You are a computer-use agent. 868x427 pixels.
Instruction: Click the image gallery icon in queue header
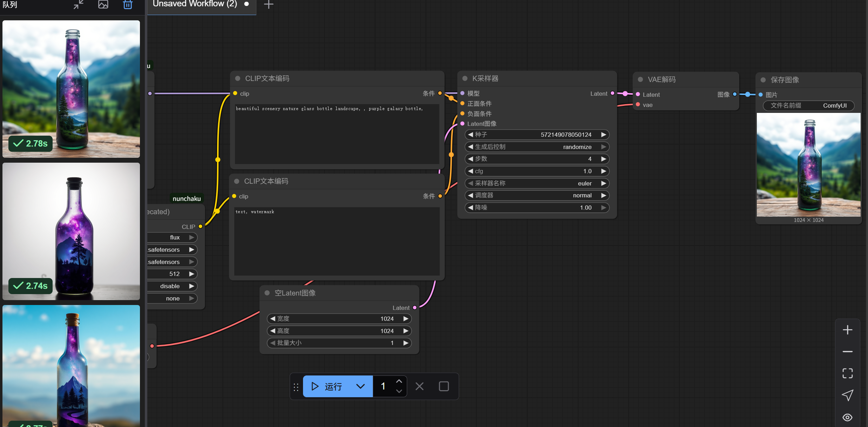coord(103,5)
